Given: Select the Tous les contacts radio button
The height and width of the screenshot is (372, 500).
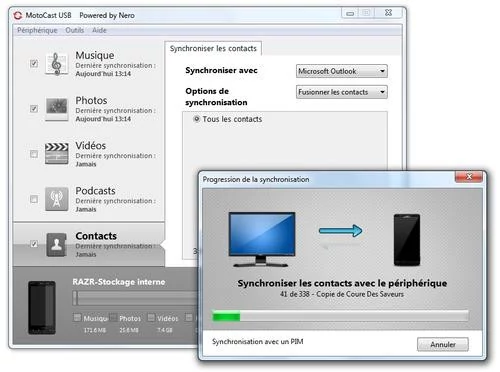Looking at the screenshot, I should 197,119.
